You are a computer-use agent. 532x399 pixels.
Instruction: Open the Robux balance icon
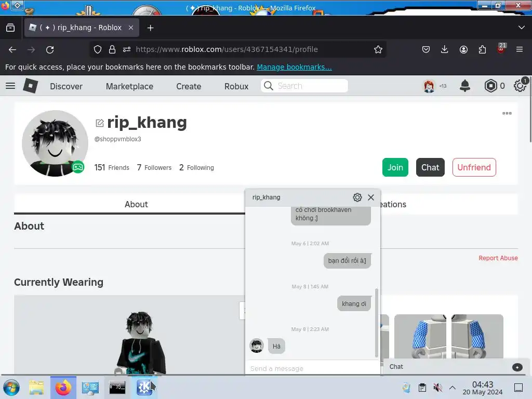(490, 86)
